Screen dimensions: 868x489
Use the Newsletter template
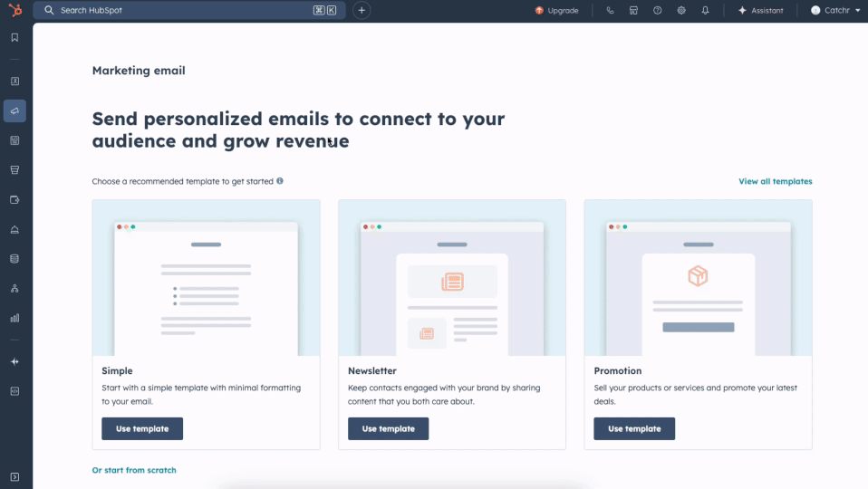pyautogui.click(x=388, y=428)
